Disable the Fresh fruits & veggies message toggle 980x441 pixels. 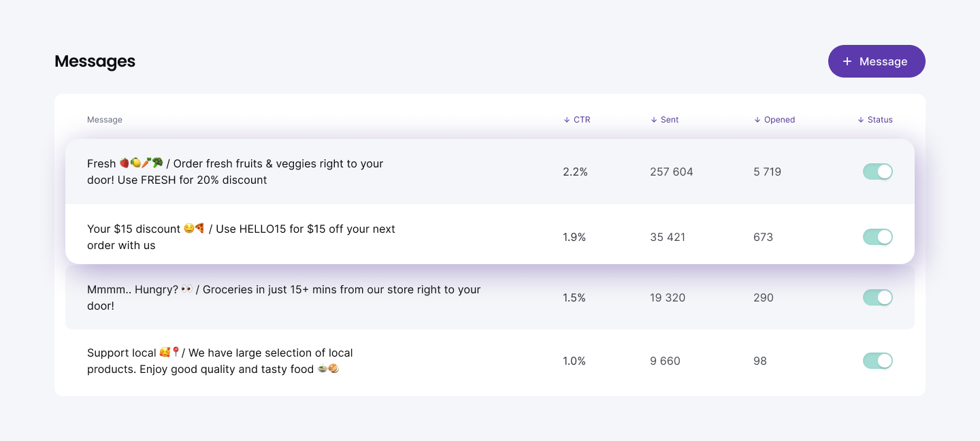[x=878, y=171]
